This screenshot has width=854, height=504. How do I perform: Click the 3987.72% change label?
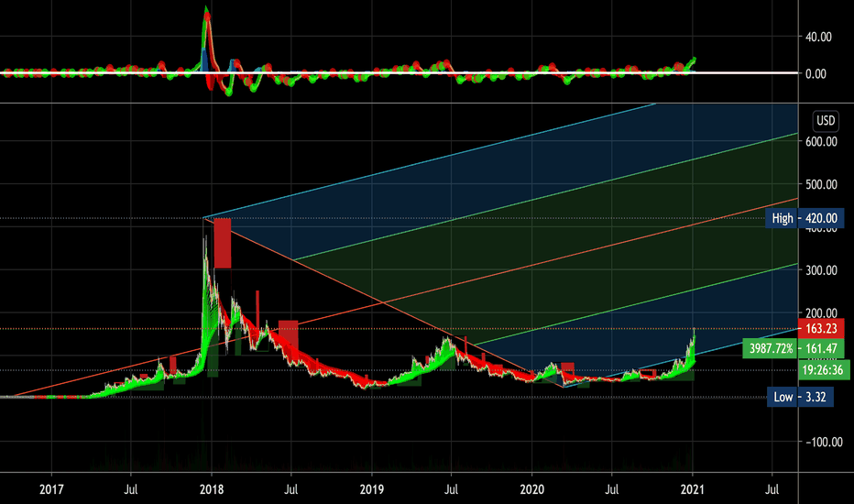pyautogui.click(x=770, y=348)
